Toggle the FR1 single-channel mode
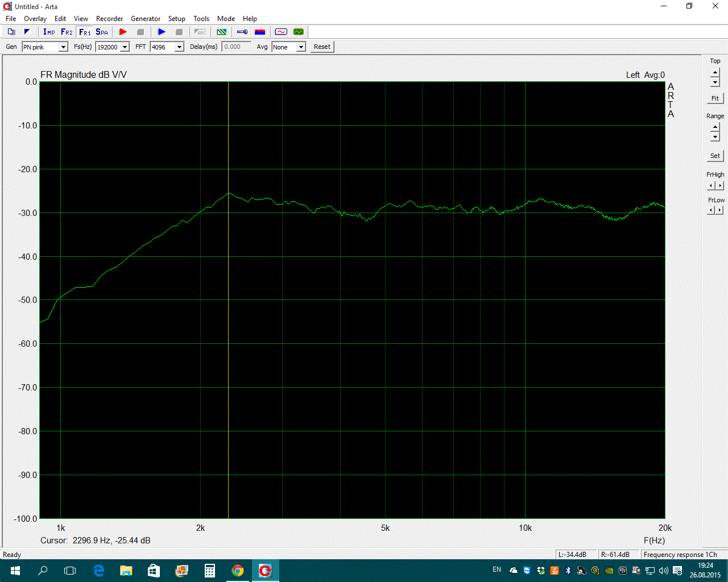This screenshot has width=728, height=582. point(85,32)
